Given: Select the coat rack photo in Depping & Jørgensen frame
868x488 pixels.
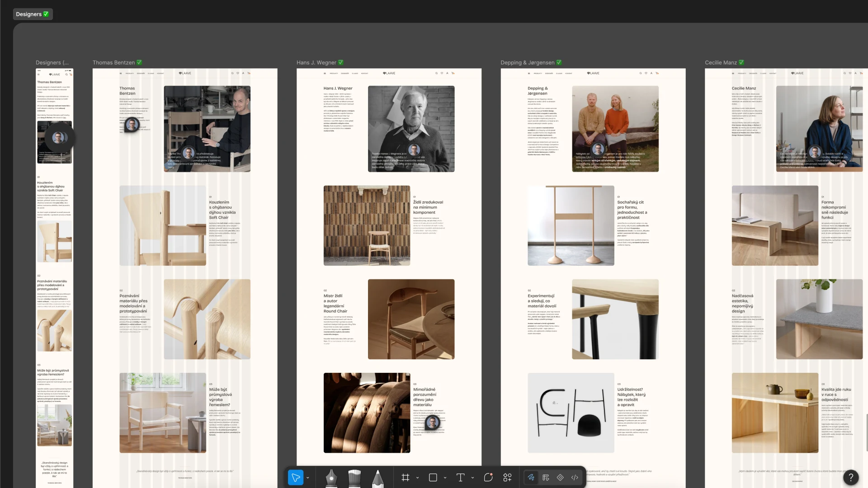Looking at the screenshot, I should pyautogui.click(x=571, y=225).
